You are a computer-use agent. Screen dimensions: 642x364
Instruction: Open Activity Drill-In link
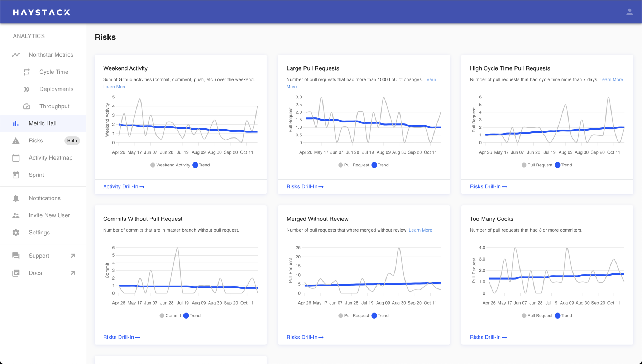coord(124,186)
